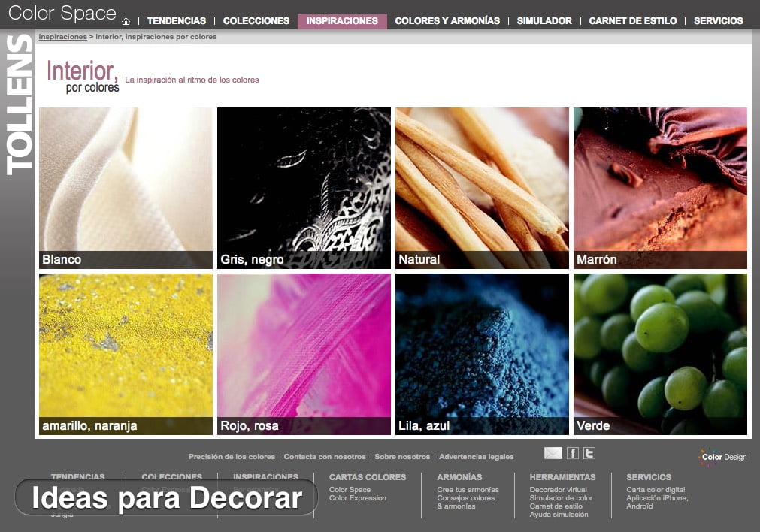Click Precisión de los colores link
Screen dimensions: 760x532
pyautogui.click(x=232, y=456)
